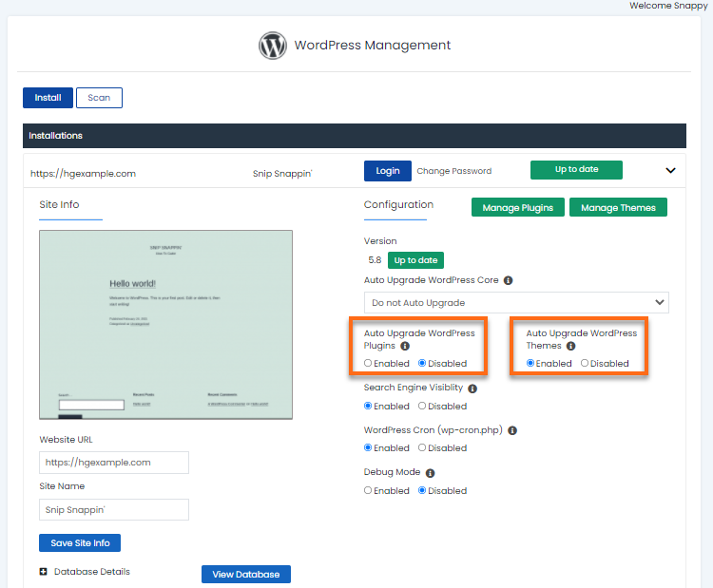Select the Configuration tab
Screen dimensions: 713x588
click(x=398, y=204)
